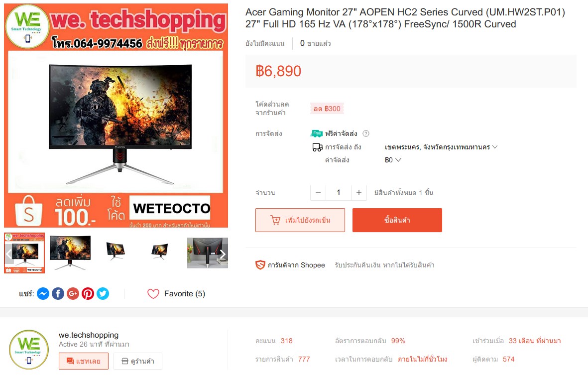
Task: Click the heart Favorite icon
Action: click(x=153, y=294)
